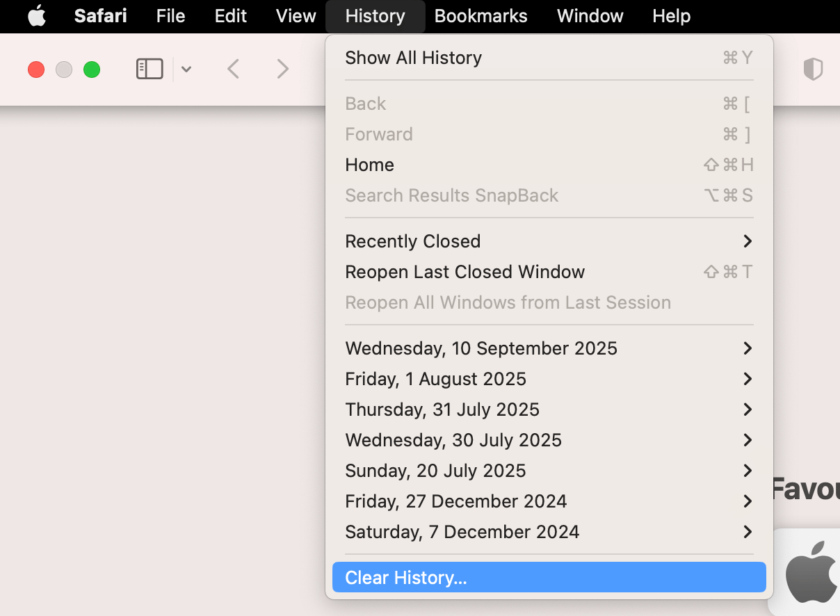Open the Safari menu
840x616 pixels.
(x=101, y=16)
